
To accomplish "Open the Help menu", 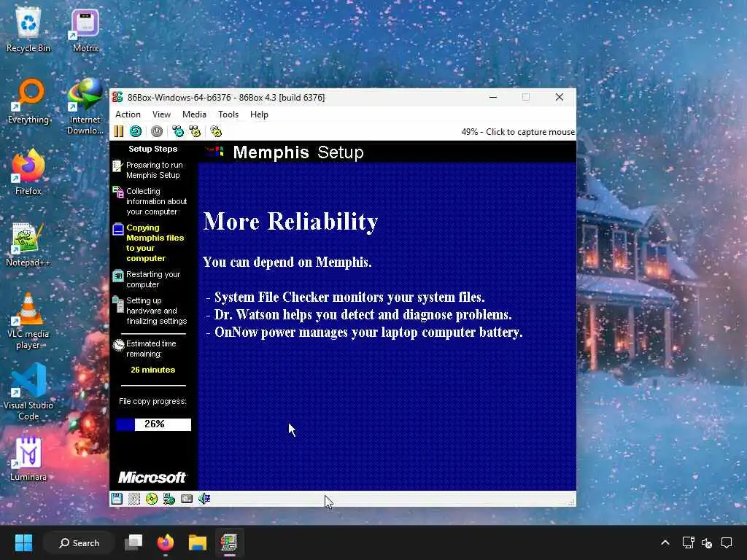I will tap(259, 114).
